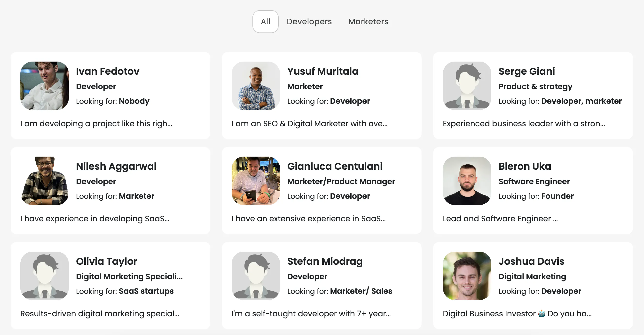Open Ivan Fedotov's profile photo
This screenshot has height=335, width=644.
[45, 86]
